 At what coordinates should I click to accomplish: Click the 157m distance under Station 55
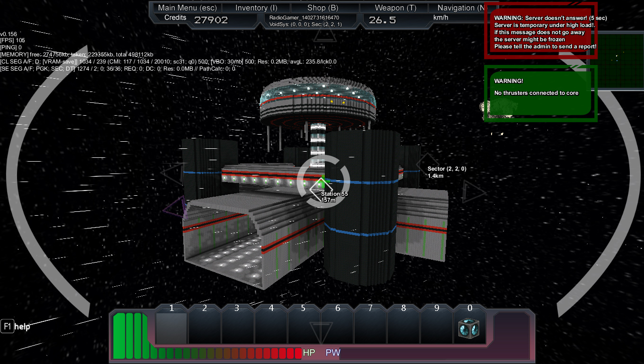pos(328,200)
